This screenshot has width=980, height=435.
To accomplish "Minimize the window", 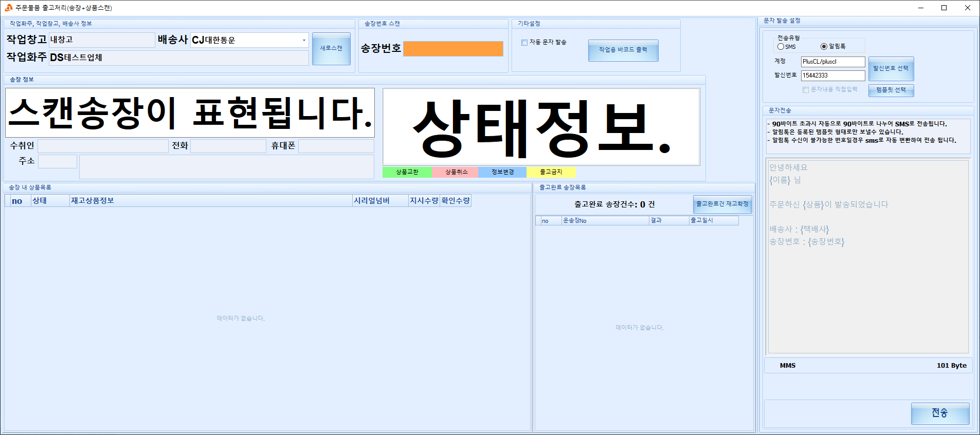I will tap(921, 8).
